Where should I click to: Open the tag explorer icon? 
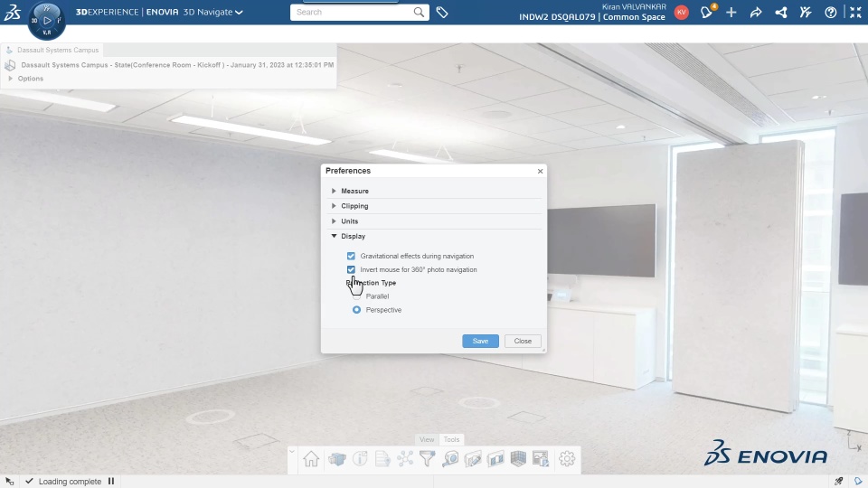pyautogui.click(x=442, y=12)
